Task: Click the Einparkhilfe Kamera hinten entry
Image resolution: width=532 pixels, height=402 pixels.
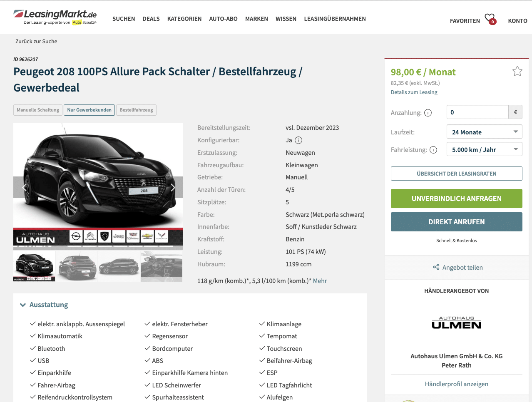Action: pyautogui.click(x=190, y=373)
